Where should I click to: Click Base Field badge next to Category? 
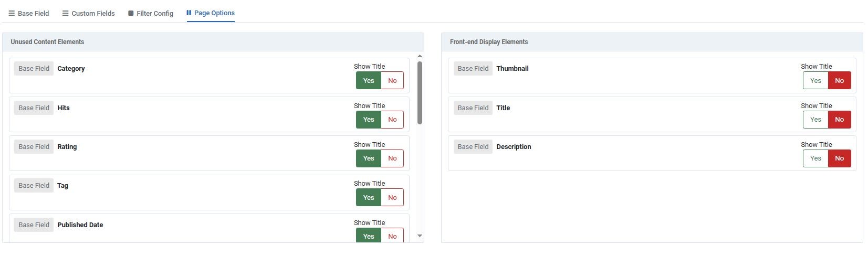point(34,69)
